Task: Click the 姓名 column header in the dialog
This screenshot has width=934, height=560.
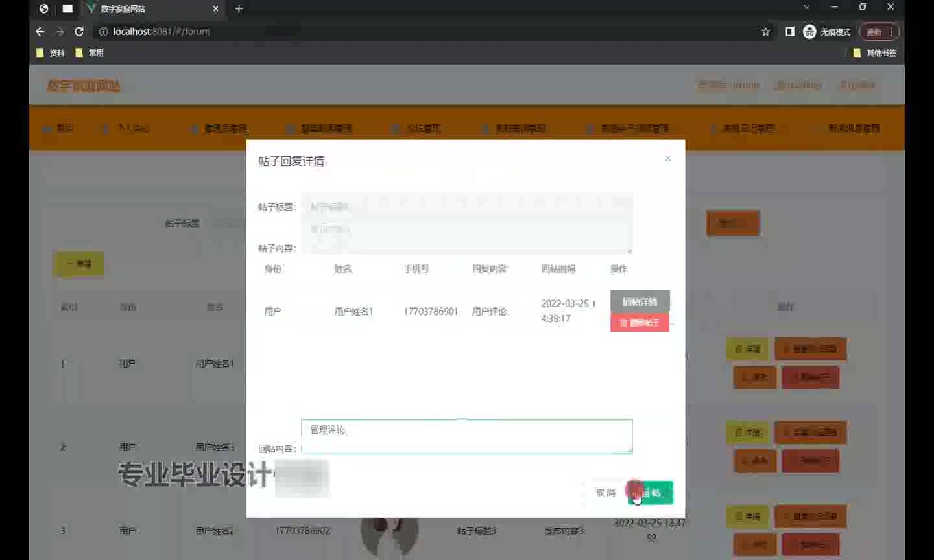Action: click(x=343, y=269)
